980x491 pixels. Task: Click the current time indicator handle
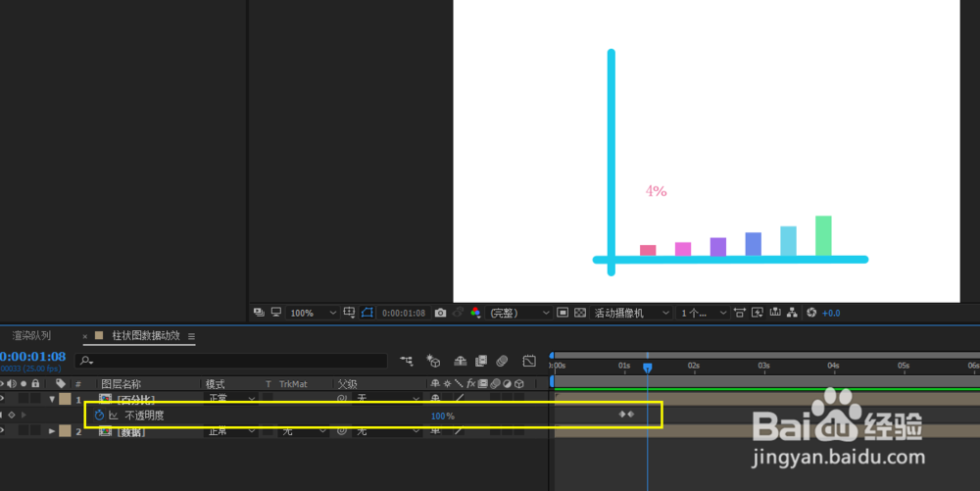[648, 368]
